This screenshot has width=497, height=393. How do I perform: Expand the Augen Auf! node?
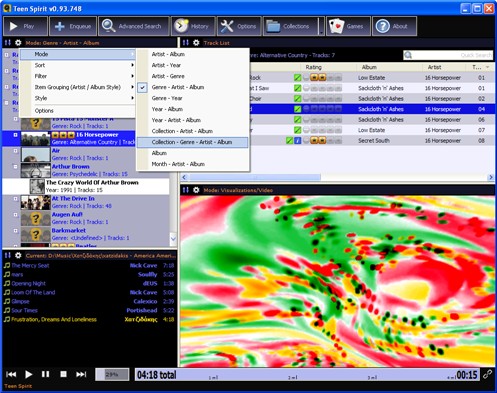click(15, 214)
